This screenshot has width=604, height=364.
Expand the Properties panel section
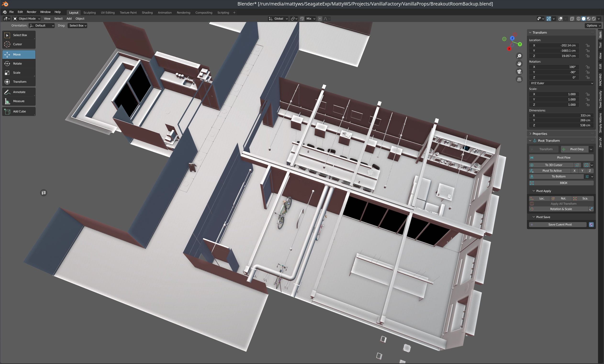click(x=540, y=134)
